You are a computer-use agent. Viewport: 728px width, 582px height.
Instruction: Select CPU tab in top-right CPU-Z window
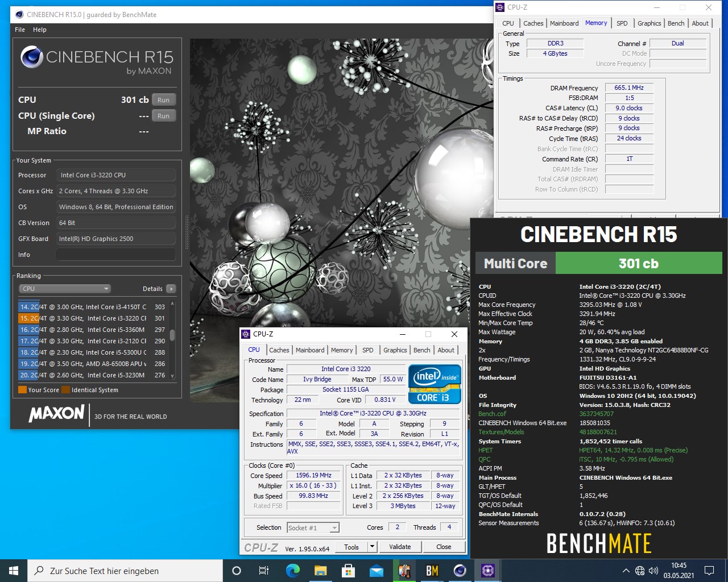[508, 23]
